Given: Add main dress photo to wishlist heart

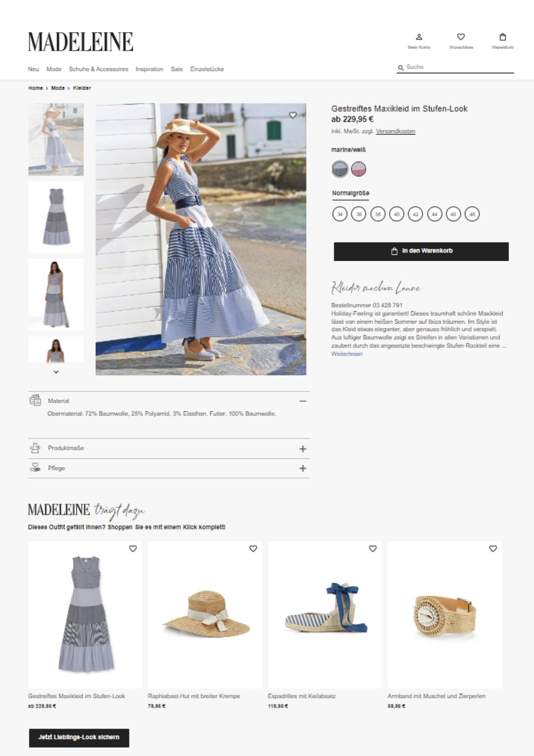Looking at the screenshot, I should click(x=293, y=115).
